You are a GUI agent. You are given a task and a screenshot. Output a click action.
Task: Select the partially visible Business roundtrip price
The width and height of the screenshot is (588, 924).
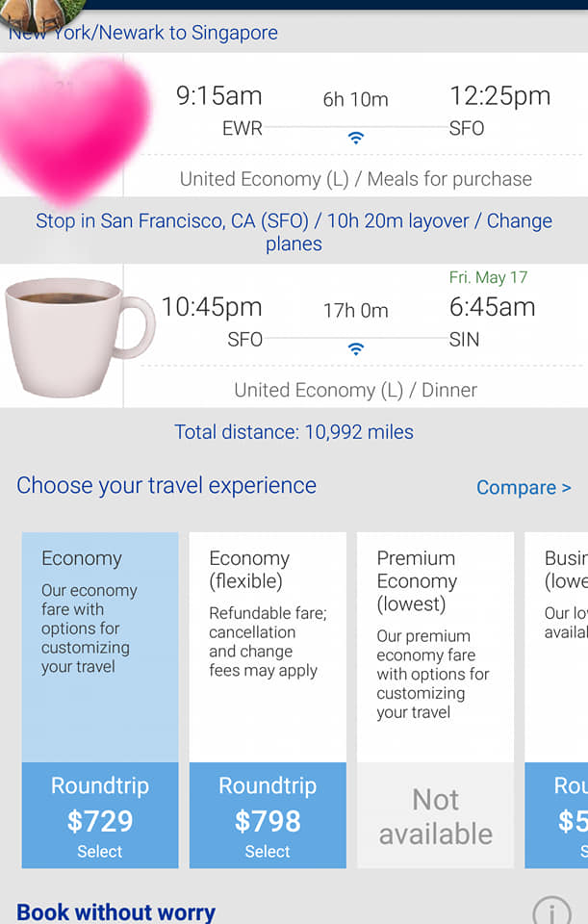tap(558, 815)
